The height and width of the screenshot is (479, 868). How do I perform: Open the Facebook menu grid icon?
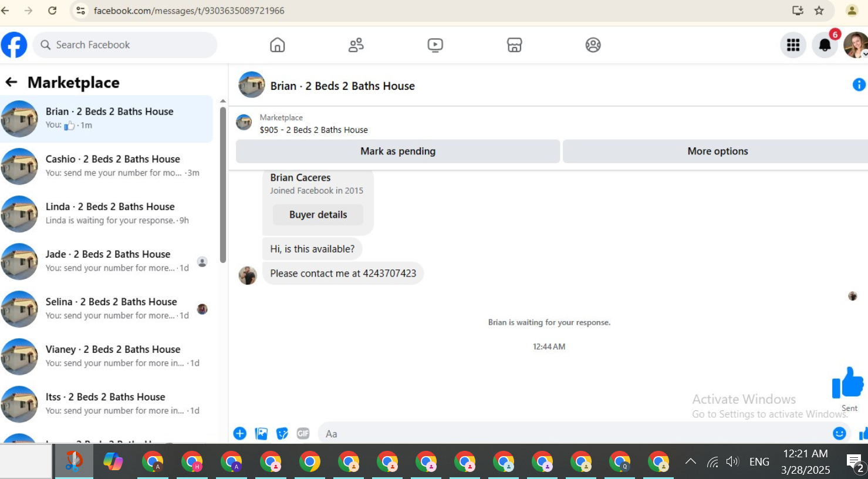(793, 45)
